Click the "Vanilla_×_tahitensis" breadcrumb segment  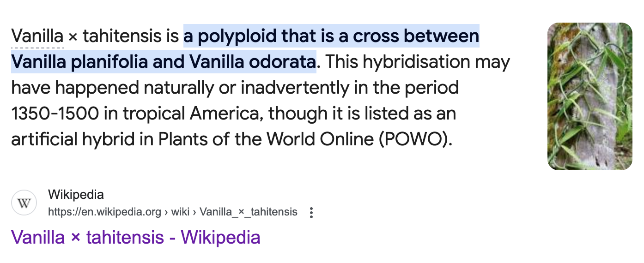[x=249, y=212]
